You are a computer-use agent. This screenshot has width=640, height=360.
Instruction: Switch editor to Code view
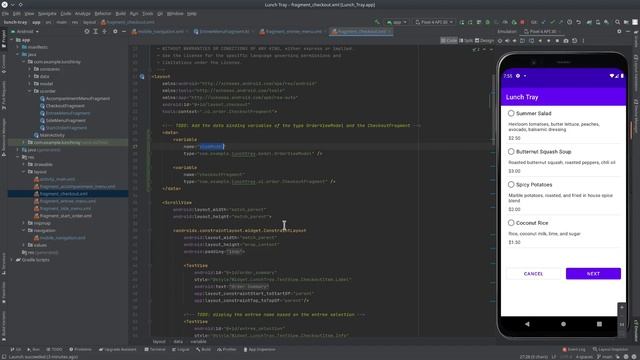pyautogui.click(x=449, y=41)
